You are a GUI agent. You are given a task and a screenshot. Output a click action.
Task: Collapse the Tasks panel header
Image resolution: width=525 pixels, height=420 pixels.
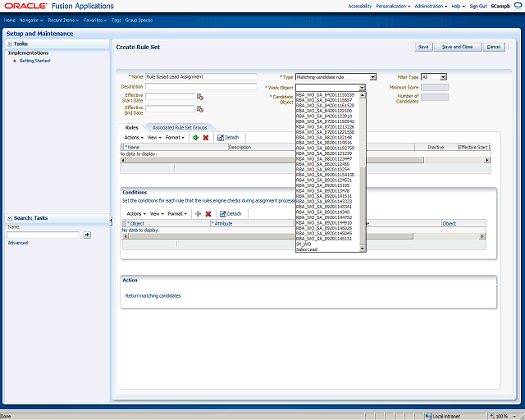click(10, 43)
